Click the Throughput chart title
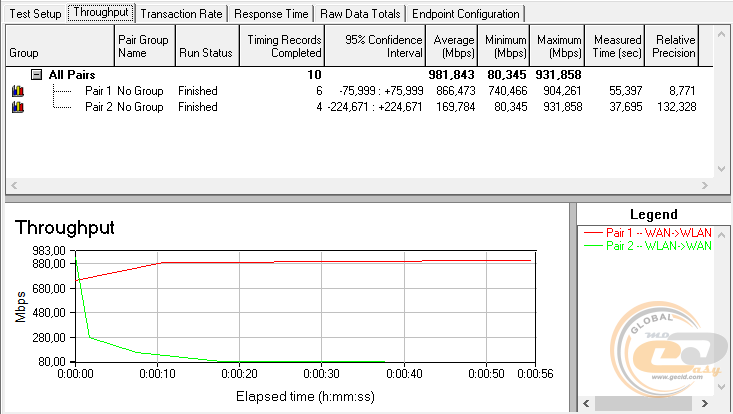 coord(65,228)
